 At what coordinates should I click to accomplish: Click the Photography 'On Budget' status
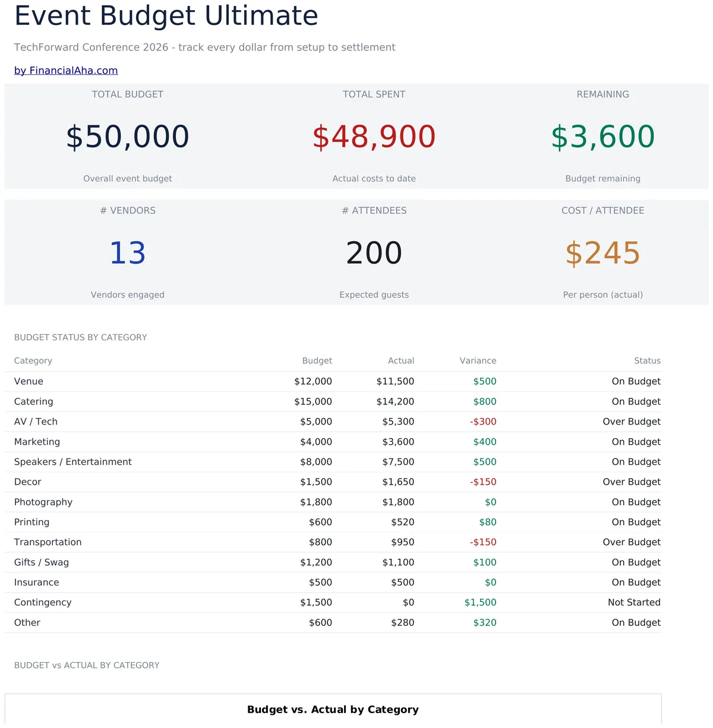pyautogui.click(x=636, y=502)
